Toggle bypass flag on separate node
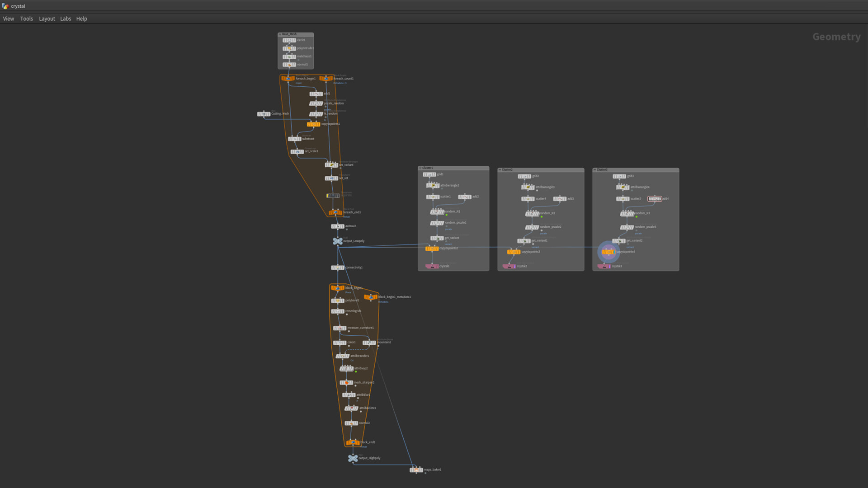Viewport: 868px width, 488px height. click(328, 196)
